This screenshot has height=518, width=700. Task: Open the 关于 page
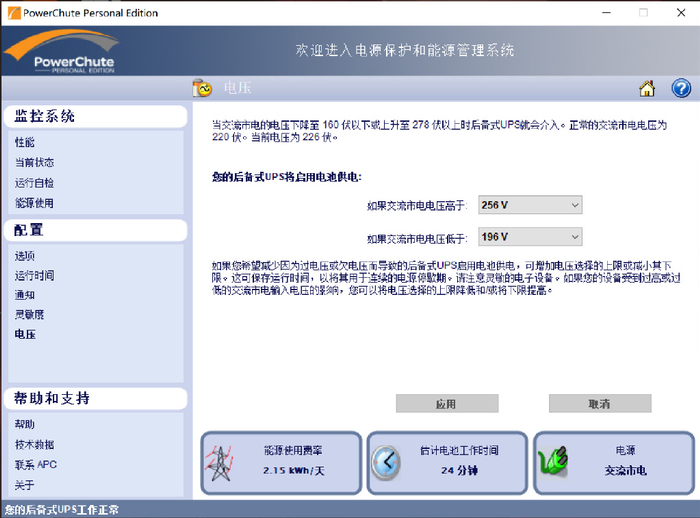pyautogui.click(x=25, y=485)
